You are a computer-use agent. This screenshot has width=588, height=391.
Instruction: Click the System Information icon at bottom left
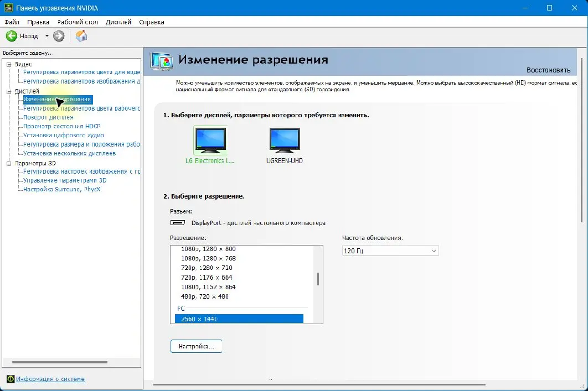tap(11, 379)
